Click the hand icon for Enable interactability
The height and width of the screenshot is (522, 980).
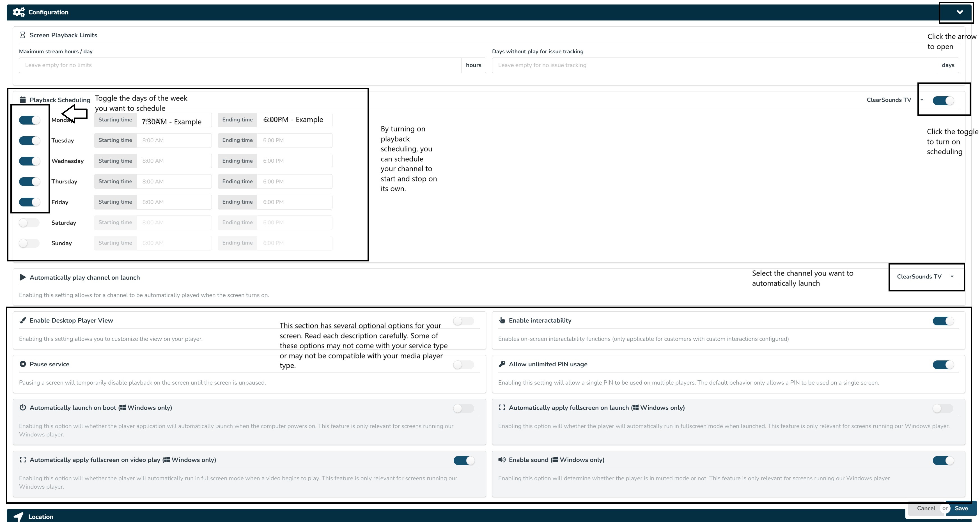point(502,320)
